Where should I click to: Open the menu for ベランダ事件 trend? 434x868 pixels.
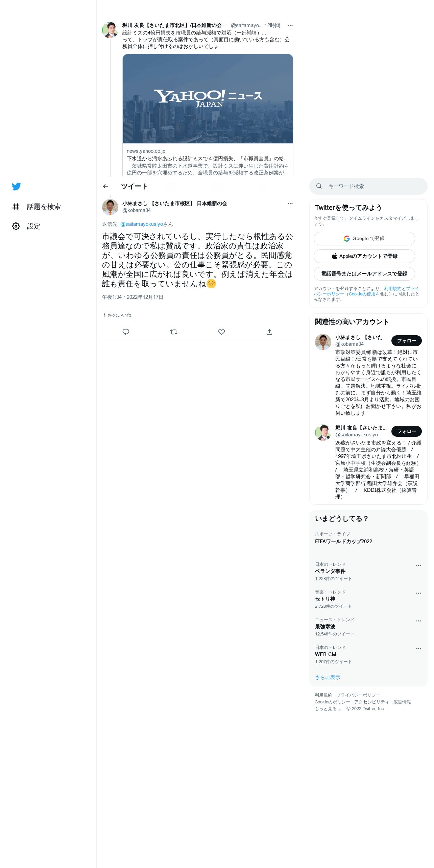[x=418, y=565]
